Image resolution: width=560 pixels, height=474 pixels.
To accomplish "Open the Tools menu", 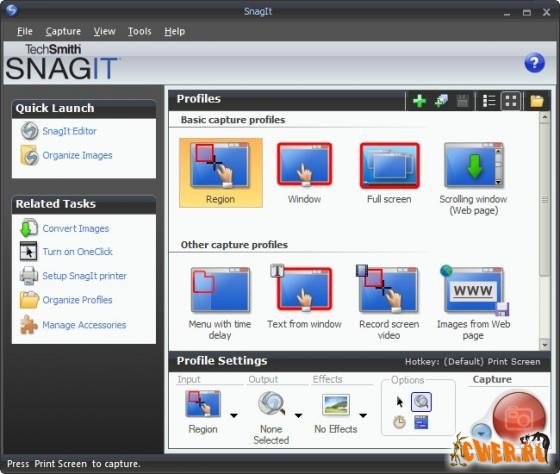I will pyautogui.click(x=140, y=31).
